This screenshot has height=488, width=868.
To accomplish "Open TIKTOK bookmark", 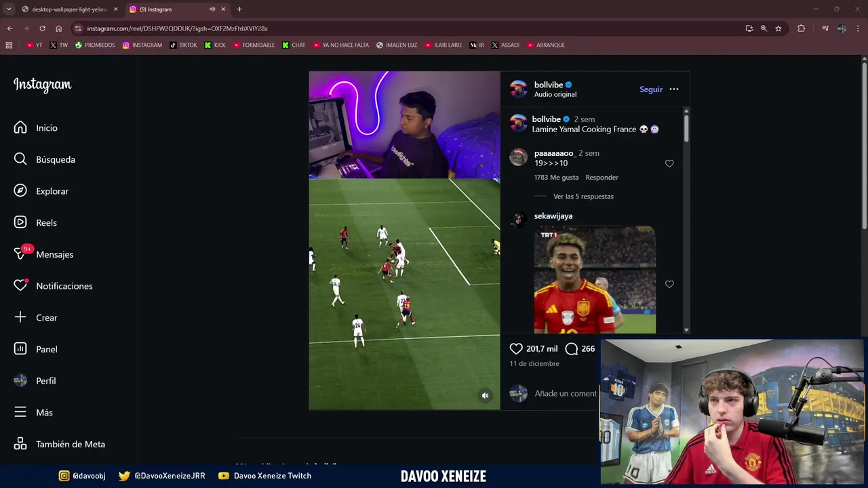I will (183, 45).
